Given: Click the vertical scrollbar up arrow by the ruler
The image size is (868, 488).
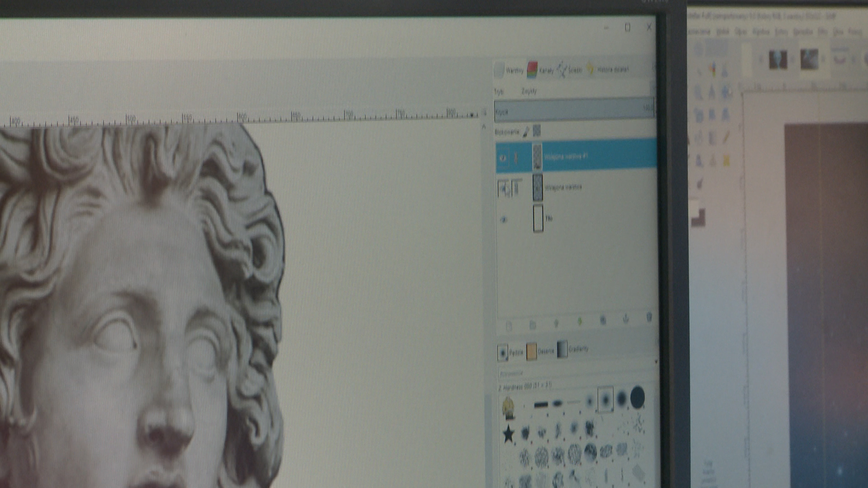Looking at the screenshot, I should point(484,127).
